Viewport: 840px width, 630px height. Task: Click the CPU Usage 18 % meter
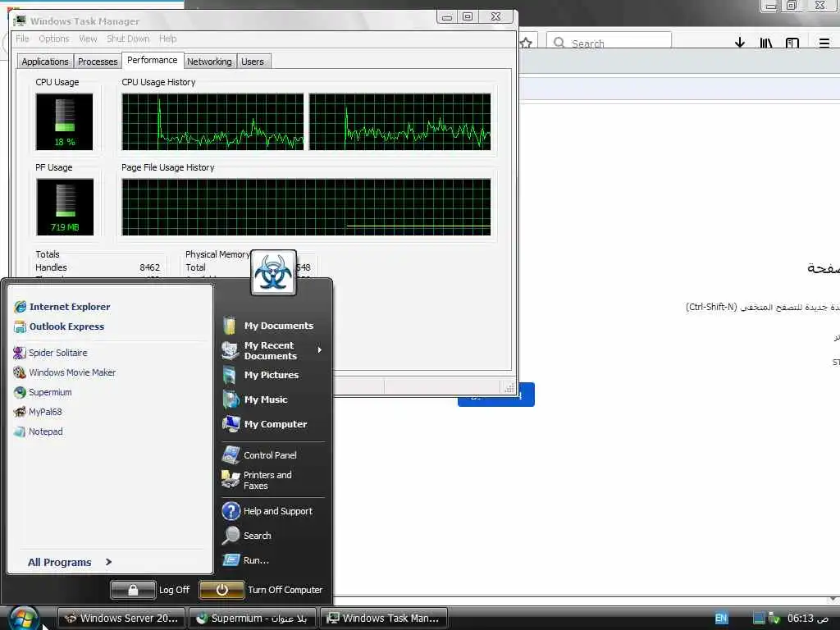click(x=64, y=121)
